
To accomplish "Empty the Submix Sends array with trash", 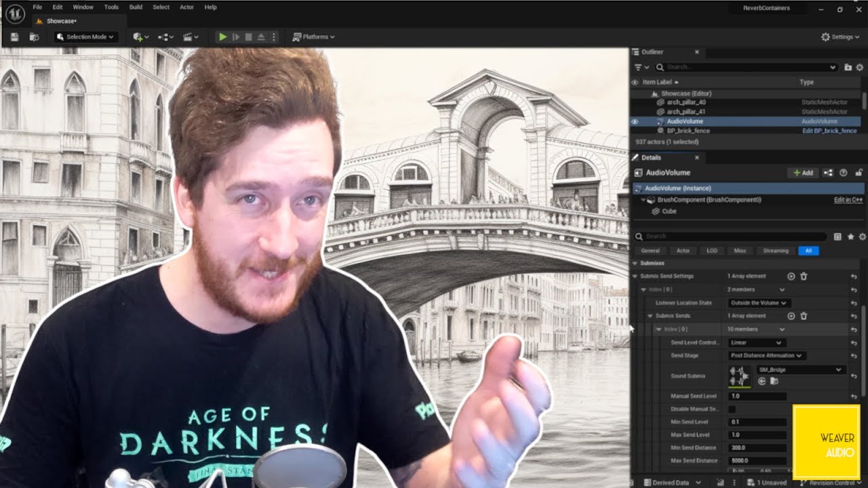I will (x=804, y=316).
